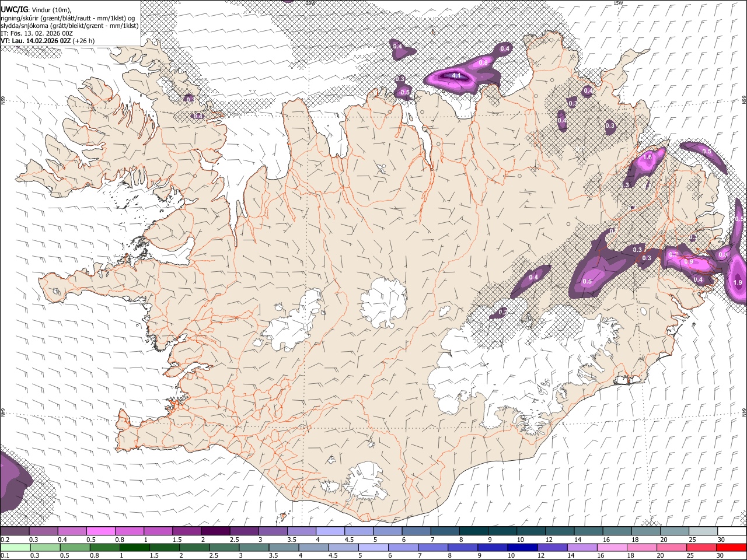Click the pale green 0.1 swatch in lower legend

coord(15,548)
